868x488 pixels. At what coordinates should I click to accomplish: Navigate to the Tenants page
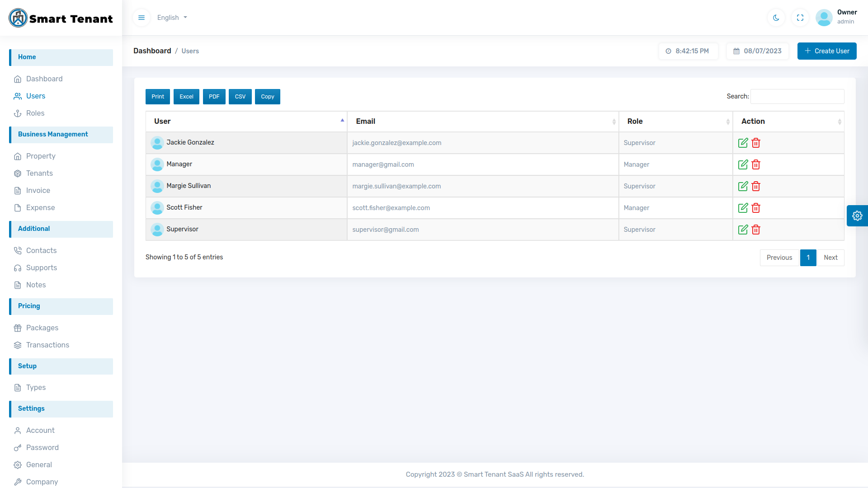[x=39, y=173]
